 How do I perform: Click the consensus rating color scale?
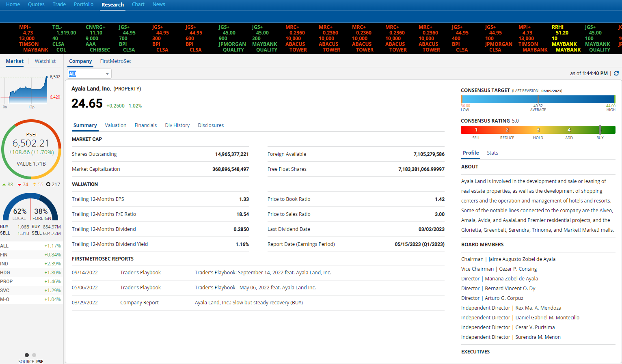[538, 130]
